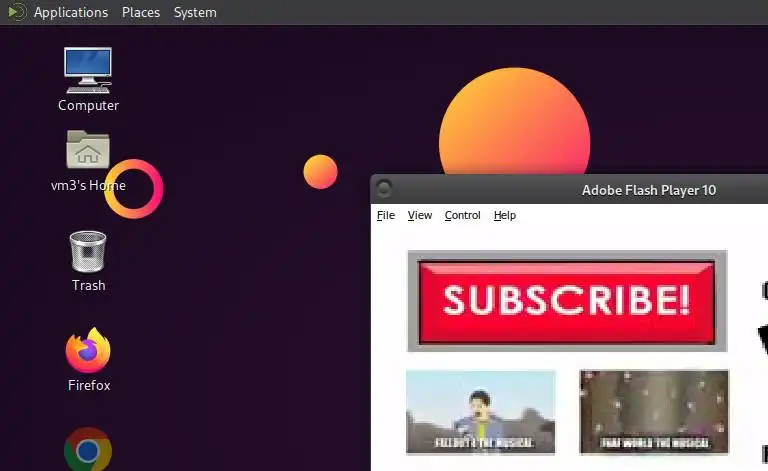Click the red SUBSCRIBE! button

tap(567, 302)
